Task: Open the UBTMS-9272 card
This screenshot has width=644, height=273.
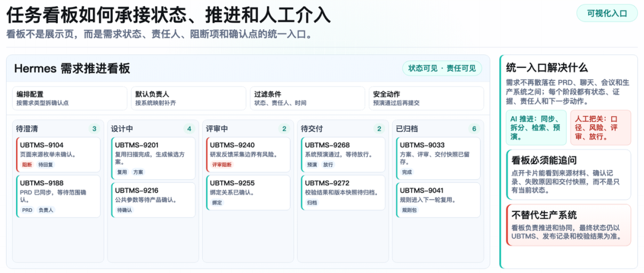Action: [x=343, y=193]
